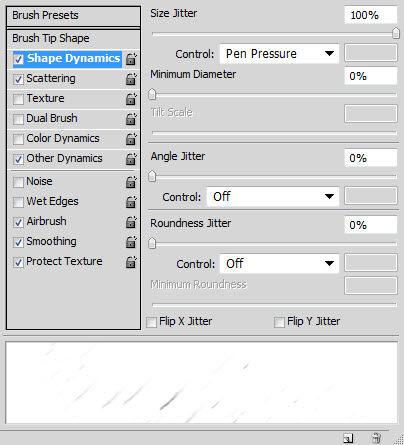This screenshot has height=445, width=404.
Task: Uncheck the Scattering option
Action: tap(18, 79)
